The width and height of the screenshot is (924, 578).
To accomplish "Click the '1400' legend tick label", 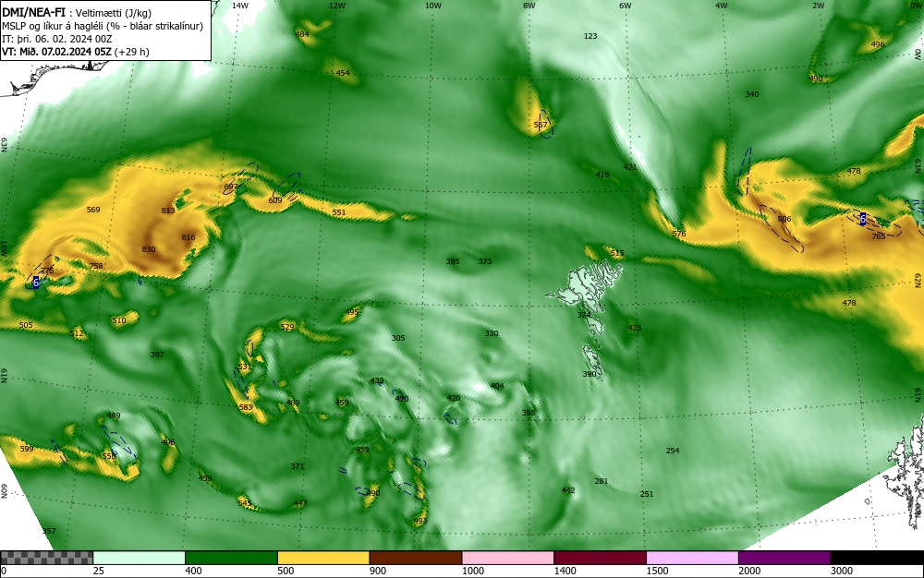I will 565,571.
